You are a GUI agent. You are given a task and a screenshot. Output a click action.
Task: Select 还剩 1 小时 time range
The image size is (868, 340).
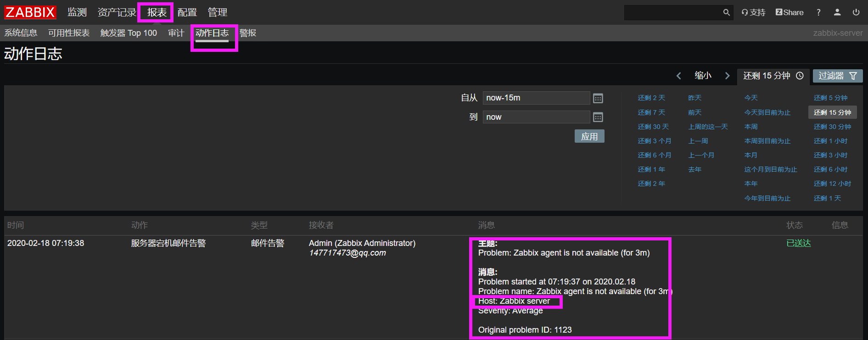(831, 141)
